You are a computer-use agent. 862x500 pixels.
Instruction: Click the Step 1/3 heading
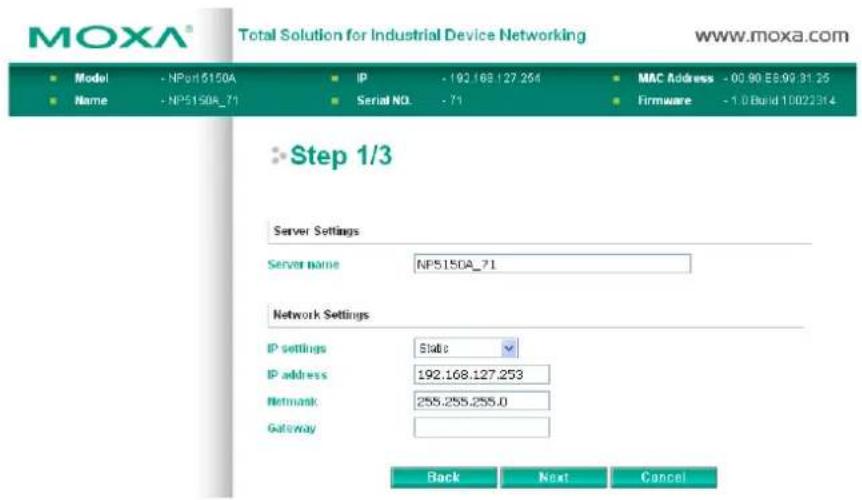pos(341,155)
